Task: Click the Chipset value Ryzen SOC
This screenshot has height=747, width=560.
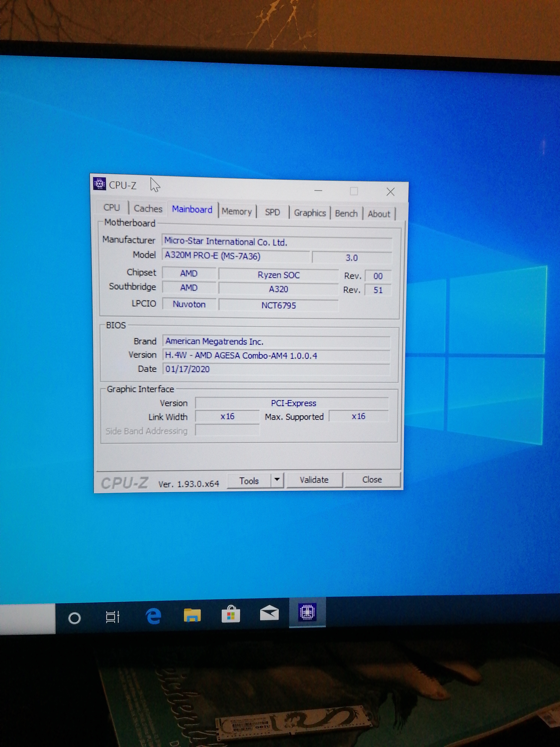Action: pos(279,275)
